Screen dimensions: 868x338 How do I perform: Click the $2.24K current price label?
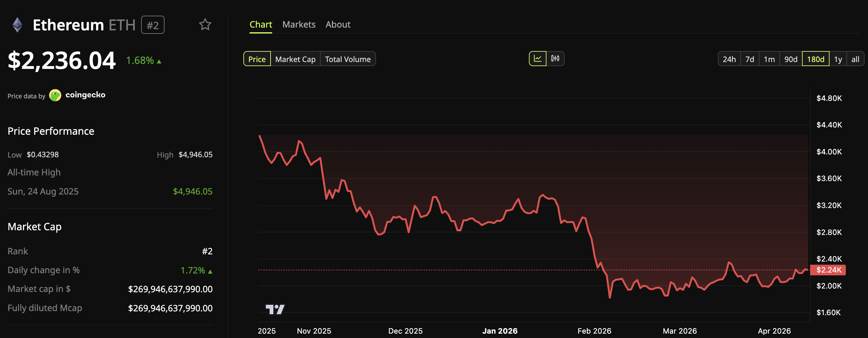[x=829, y=270]
